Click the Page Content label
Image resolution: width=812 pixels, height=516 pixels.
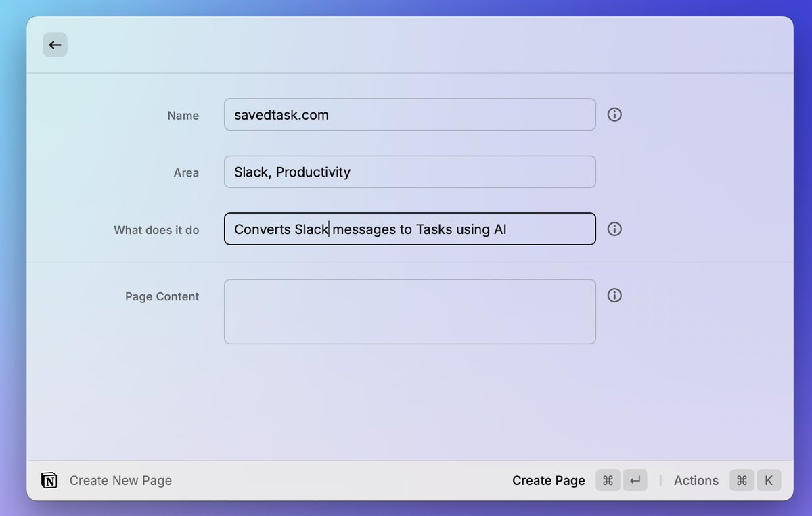click(x=162, y=296)
